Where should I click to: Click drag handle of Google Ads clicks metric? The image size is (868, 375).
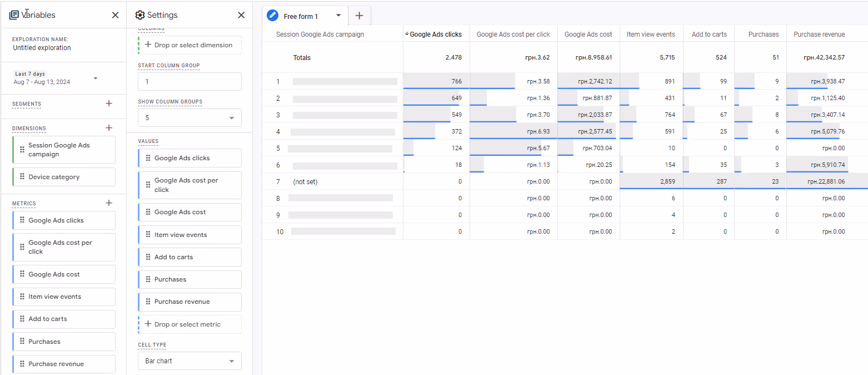tap(22, 220)
